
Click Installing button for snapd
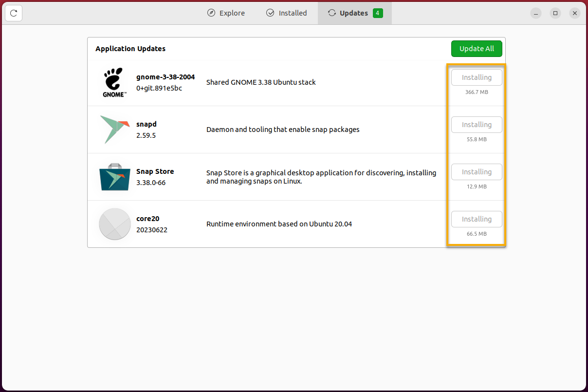coord(477,125)
